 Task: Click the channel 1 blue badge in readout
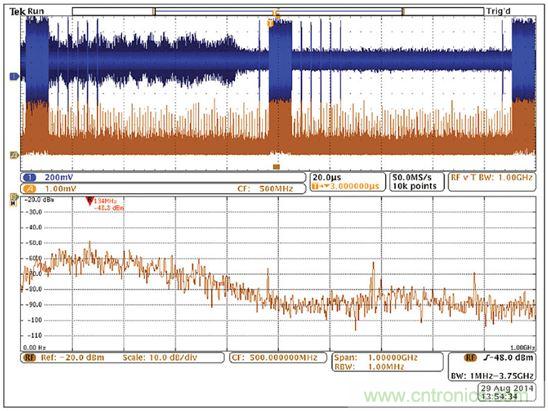click(29, 178)
